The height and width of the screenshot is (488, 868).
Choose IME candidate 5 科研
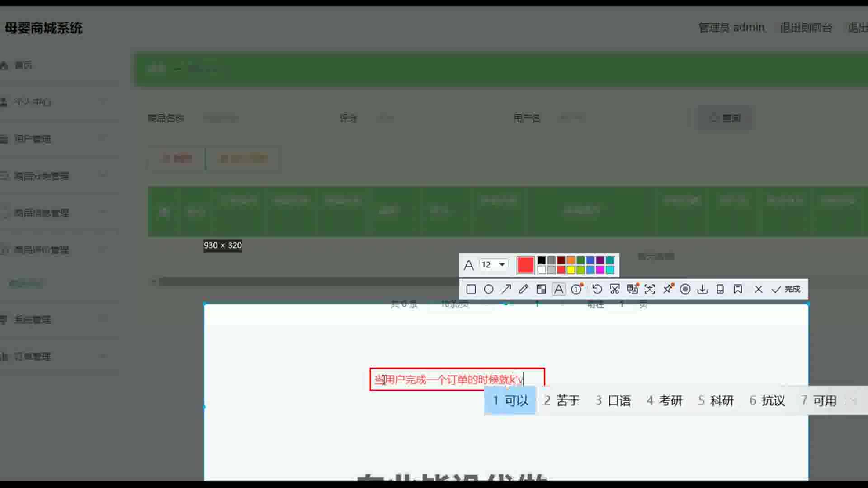click(x=716, y=400)
